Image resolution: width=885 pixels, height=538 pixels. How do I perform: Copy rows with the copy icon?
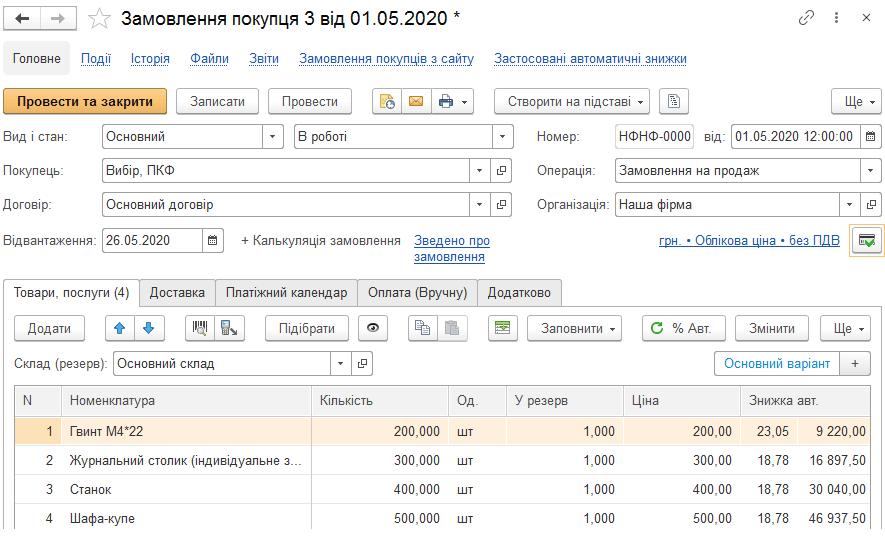click(423, 329)
